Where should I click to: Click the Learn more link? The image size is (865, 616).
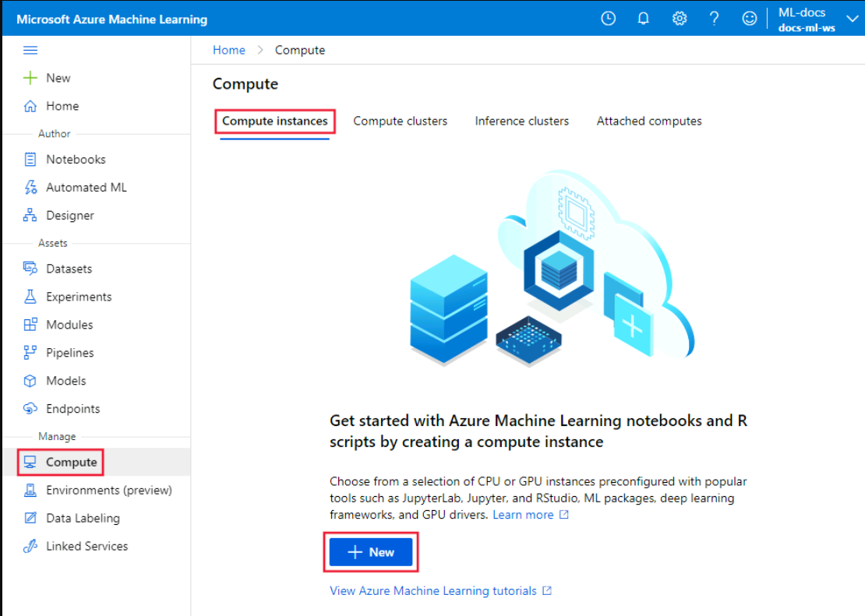pos(523,515)
